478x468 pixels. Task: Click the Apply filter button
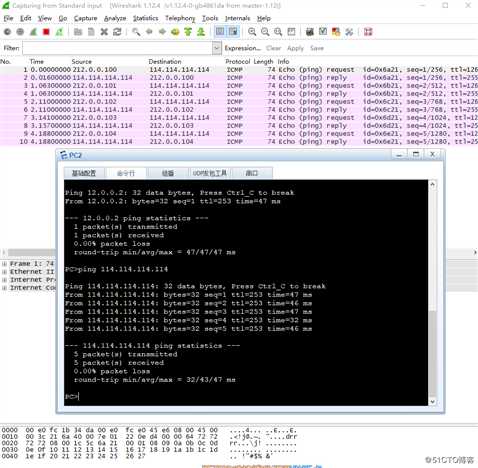(x=295, y=48)
